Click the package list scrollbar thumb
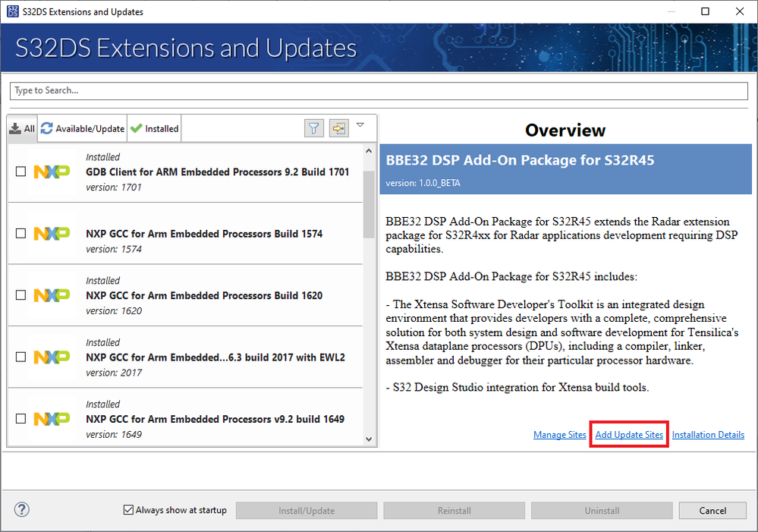 pos(369,204)
